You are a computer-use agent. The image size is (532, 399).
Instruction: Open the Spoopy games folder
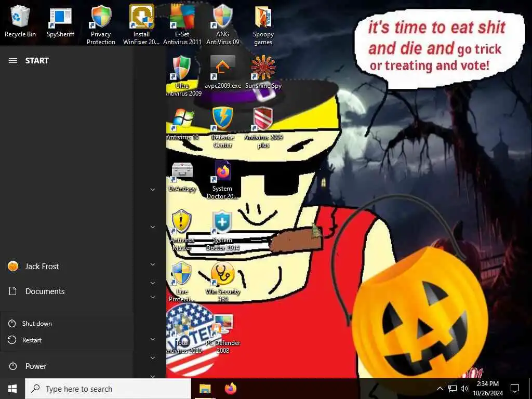tap(263, 24)
